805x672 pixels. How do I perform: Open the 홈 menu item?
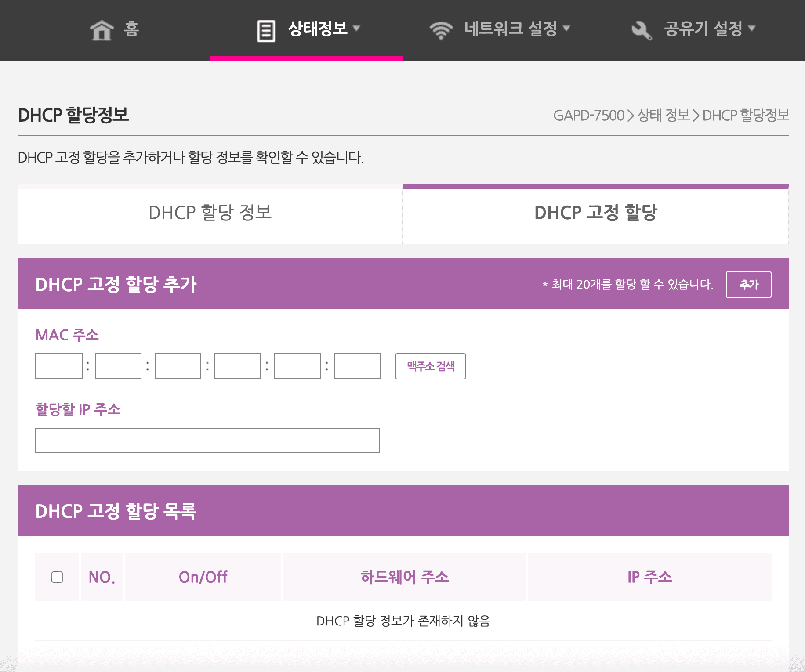(x=130, y=29)
